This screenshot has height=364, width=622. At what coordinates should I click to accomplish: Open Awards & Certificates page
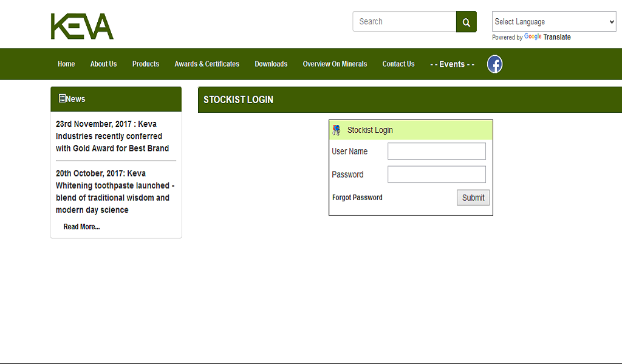pyautogui.click(x=207, y=64)
